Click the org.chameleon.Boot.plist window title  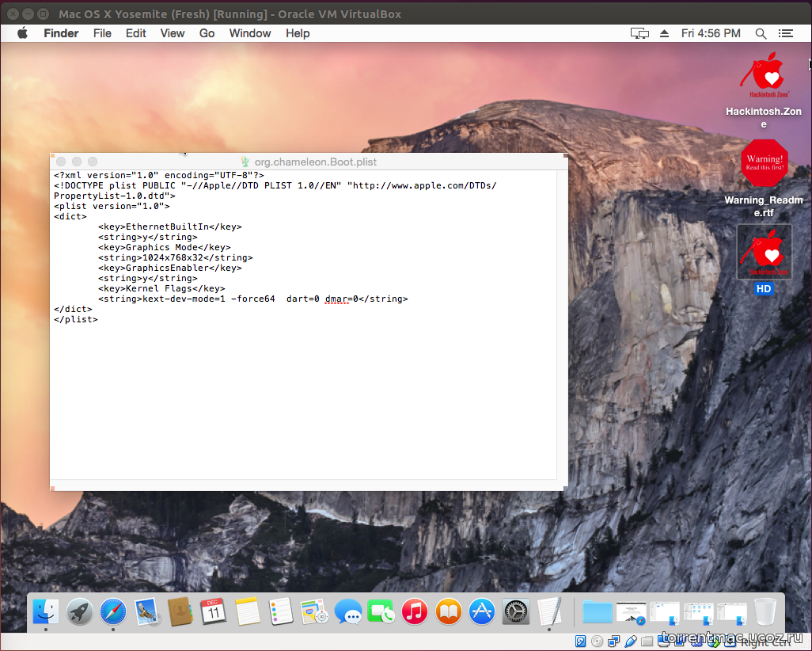(x=315, y=162)
